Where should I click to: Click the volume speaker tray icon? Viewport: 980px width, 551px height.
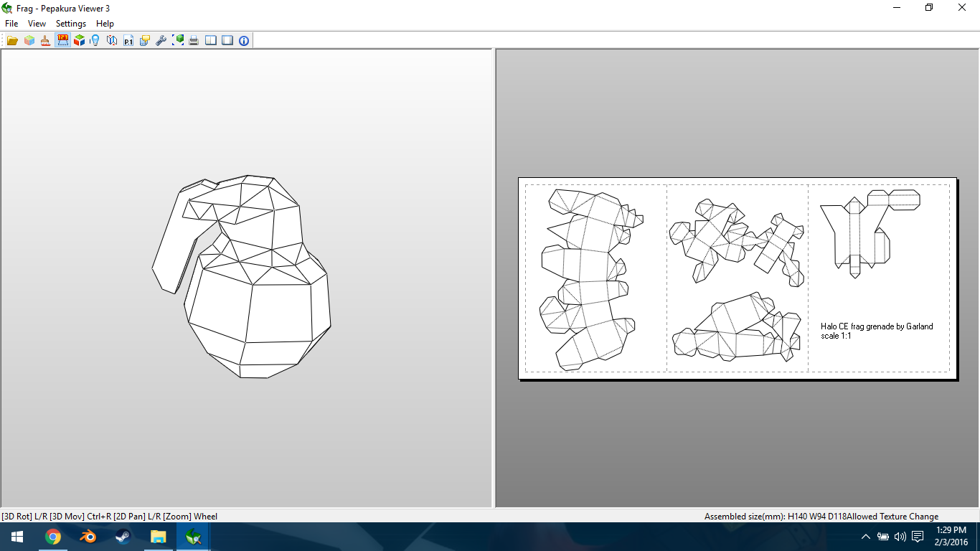(x=900, y=537)
